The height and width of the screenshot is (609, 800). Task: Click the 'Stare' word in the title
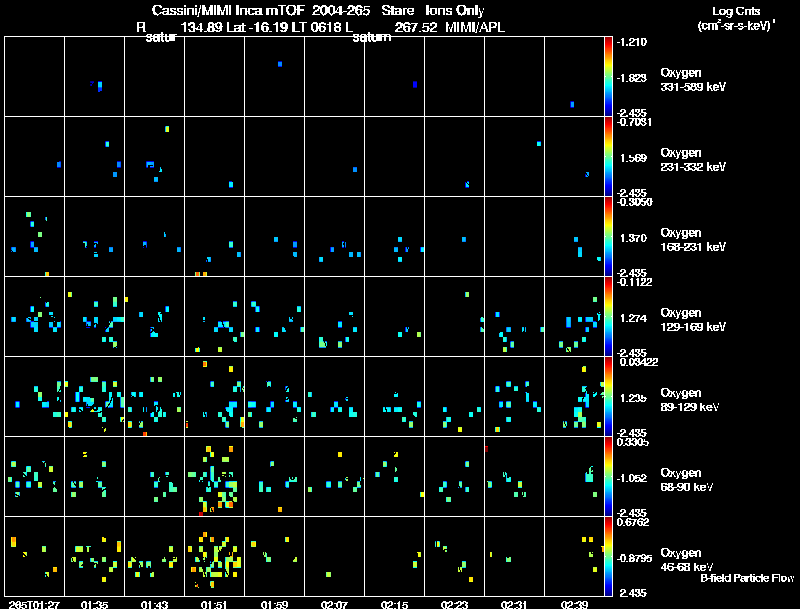click(x=397, y=10)
